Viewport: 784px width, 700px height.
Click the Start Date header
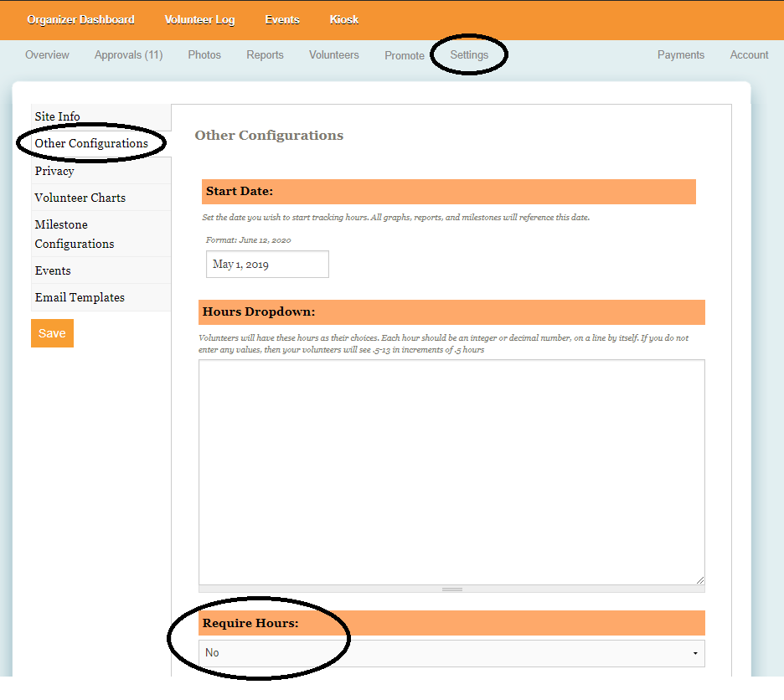pyautogui.click(x=448, y=192)
